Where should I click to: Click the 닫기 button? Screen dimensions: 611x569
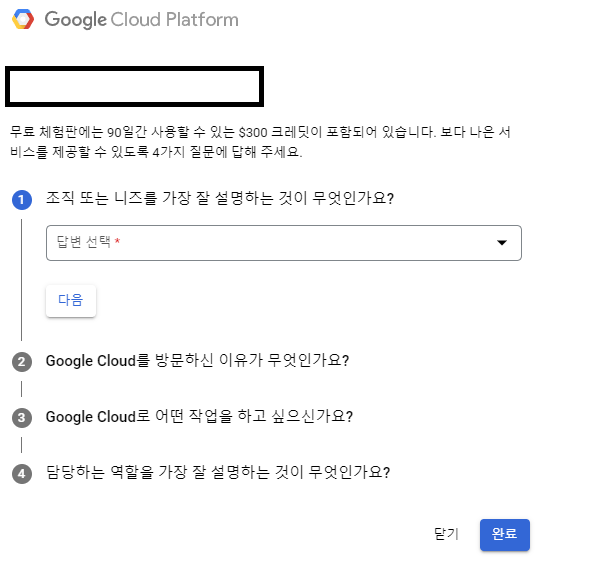(447, 534)
